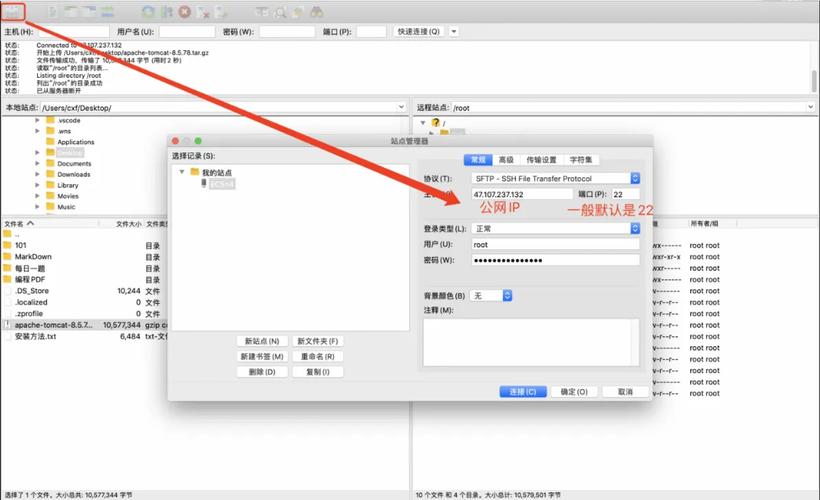Click the 密码(W) quick connect field
Viewport: 820px width, 500px height.
287,32
